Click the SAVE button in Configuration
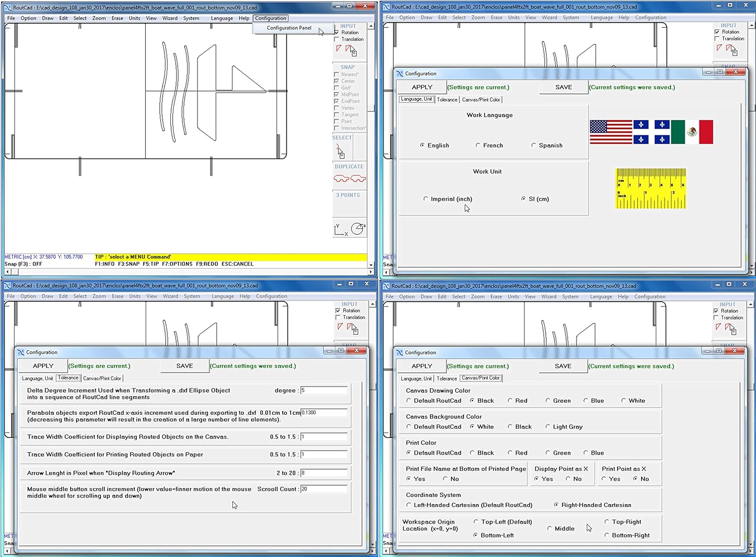This screenshot has height=557, width=756. click(563, 87)
